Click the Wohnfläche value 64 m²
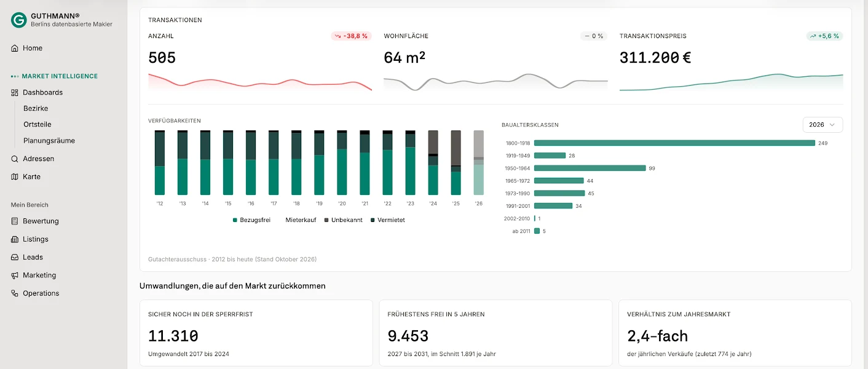Image resolution: width=868 pixels, height=369 pixels. (x=404, y=58)
